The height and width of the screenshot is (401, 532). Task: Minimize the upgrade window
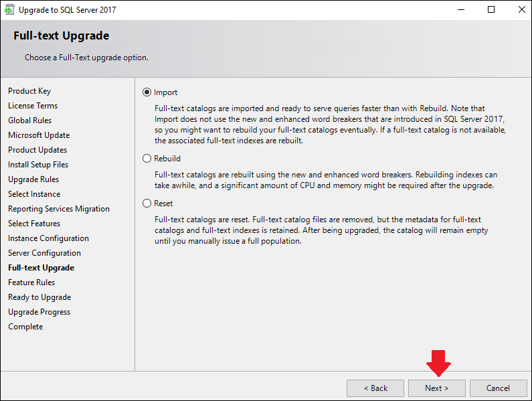[x=461, y=9]
